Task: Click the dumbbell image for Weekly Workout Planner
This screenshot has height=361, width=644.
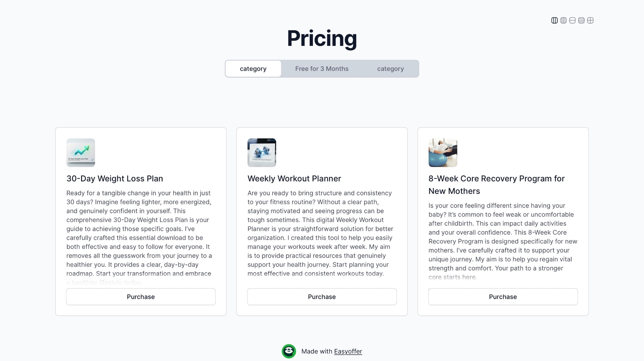Action: coord(262,153)
